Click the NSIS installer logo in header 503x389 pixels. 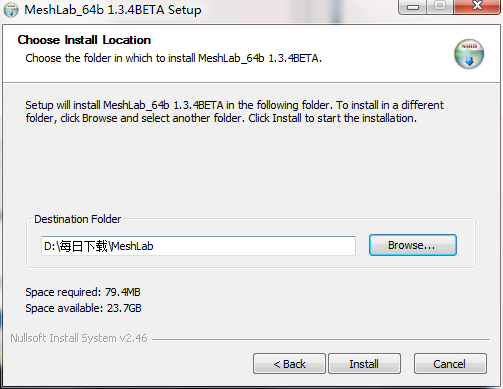point(469,54)
